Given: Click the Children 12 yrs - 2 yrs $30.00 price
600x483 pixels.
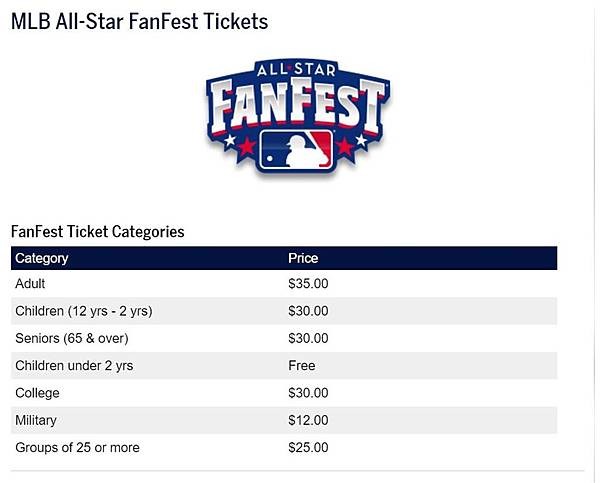Looking at the screenshot, I should point(308,311).
